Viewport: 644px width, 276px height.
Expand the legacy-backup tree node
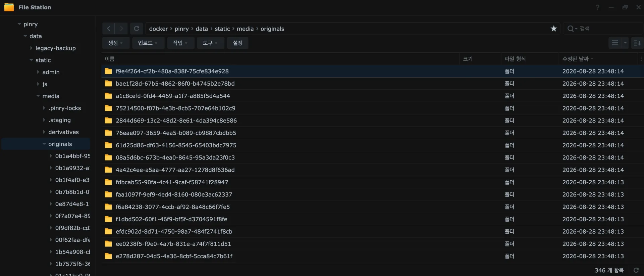pos(31,48)
